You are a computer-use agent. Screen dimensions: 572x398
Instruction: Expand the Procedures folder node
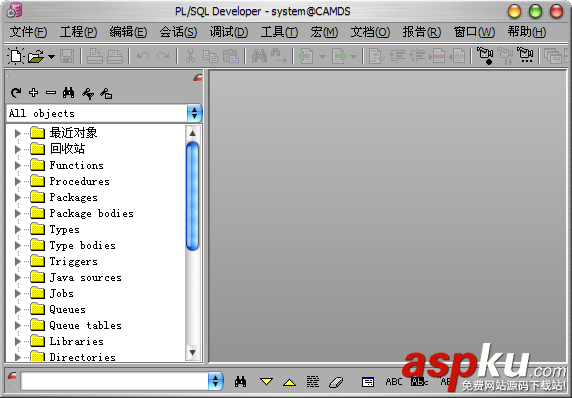pos(17,181)
